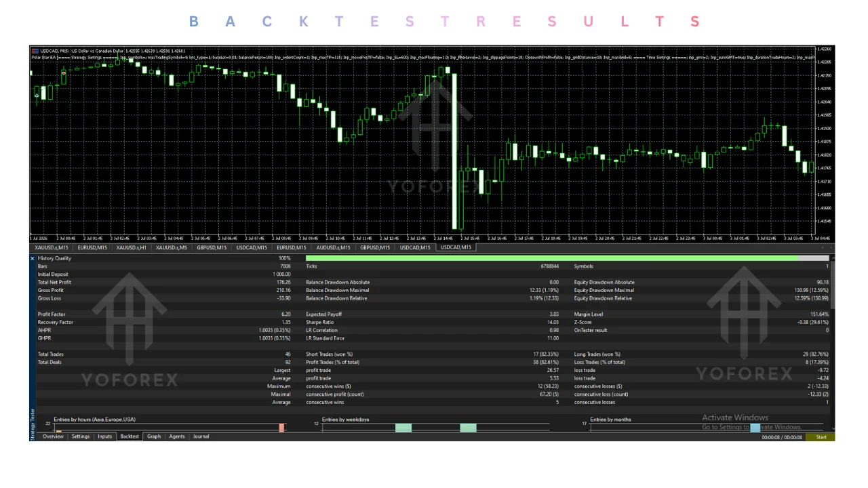Click the Gross Loss value -33.90
The image size is (868, 488).
[x=283, y=298]
